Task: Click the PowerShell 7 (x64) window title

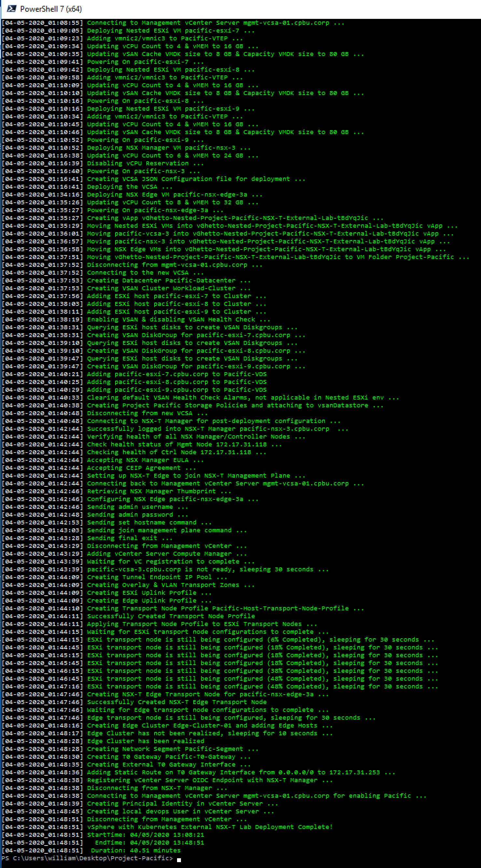Action: 51,9
